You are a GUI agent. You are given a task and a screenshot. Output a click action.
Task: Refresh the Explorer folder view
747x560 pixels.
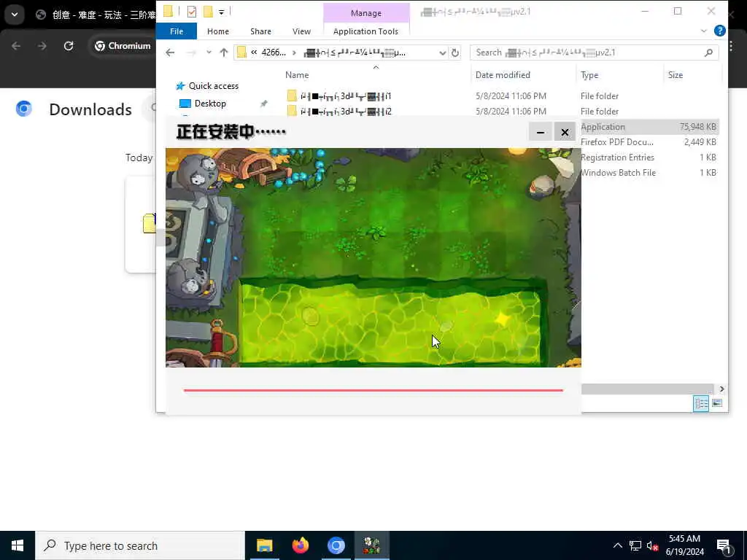455,52
